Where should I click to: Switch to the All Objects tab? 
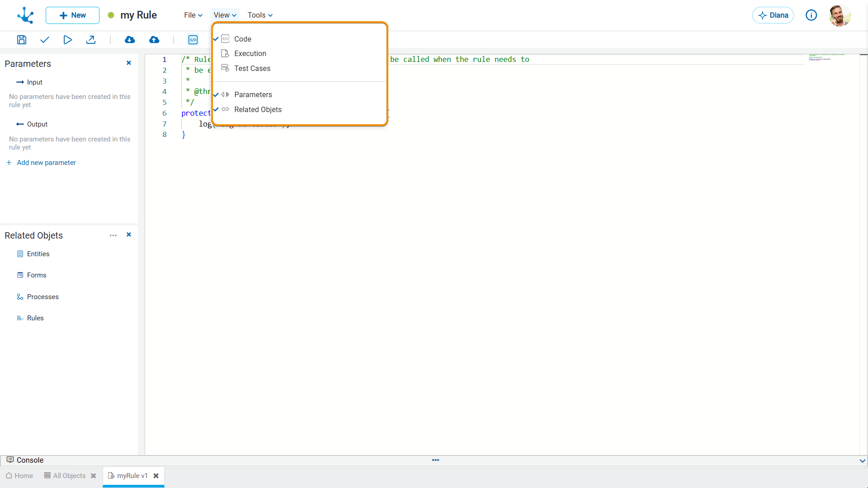(69, 476)
